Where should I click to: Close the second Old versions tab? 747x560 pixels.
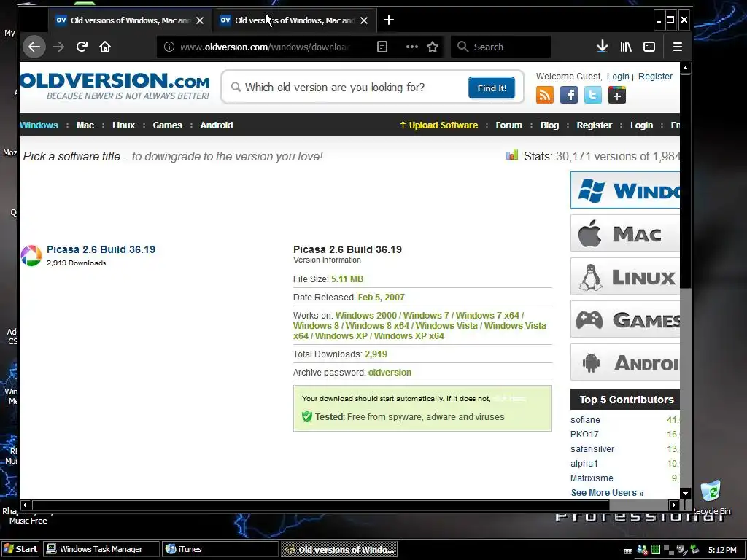pyautogui.click(x=364, y=20)
